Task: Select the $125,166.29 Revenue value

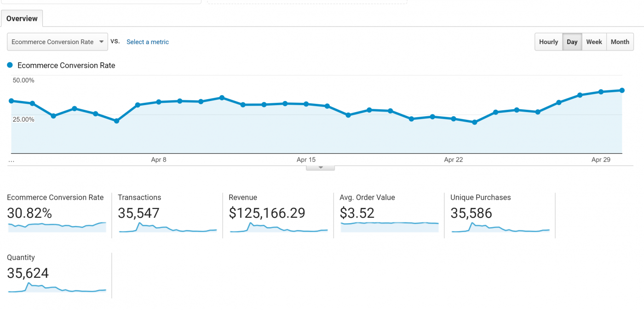Action: (x=267, y=213)
